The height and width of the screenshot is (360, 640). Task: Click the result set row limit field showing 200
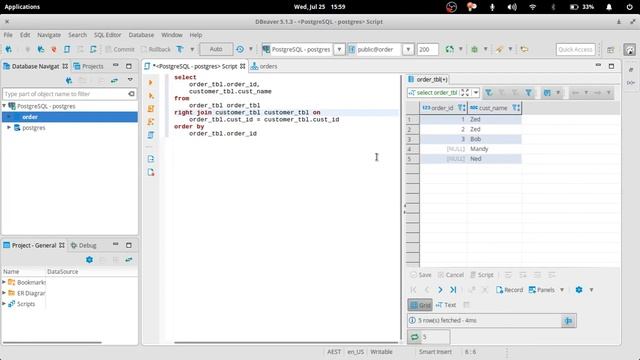[428, 49]
